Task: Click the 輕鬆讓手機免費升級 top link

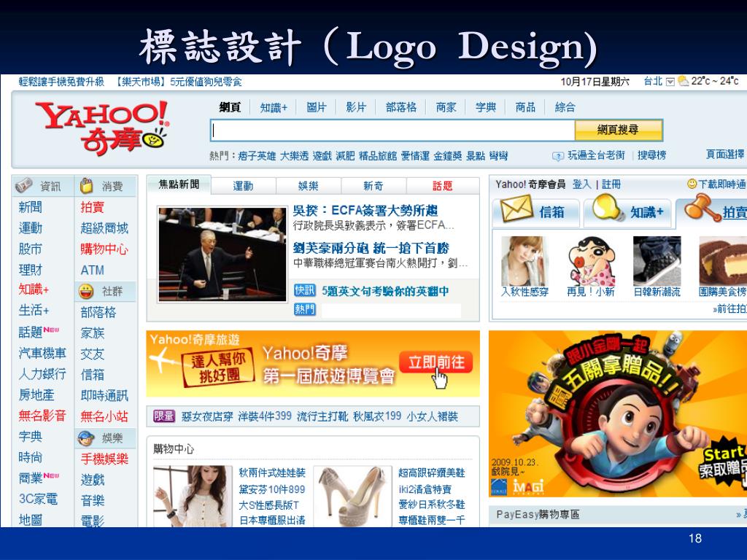Action: tap(61, 82)
